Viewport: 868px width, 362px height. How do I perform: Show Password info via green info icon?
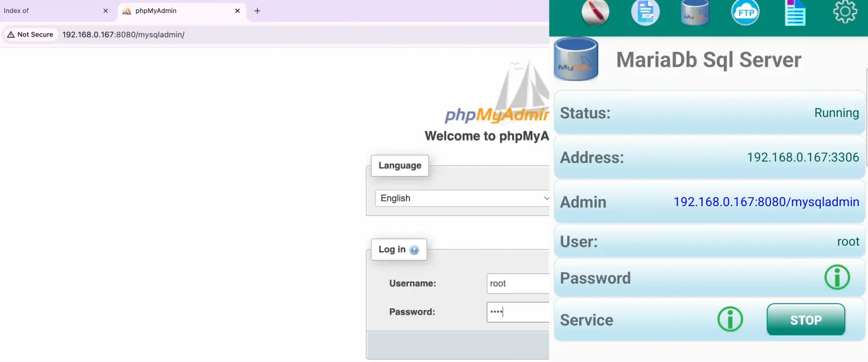pos(837,278)
